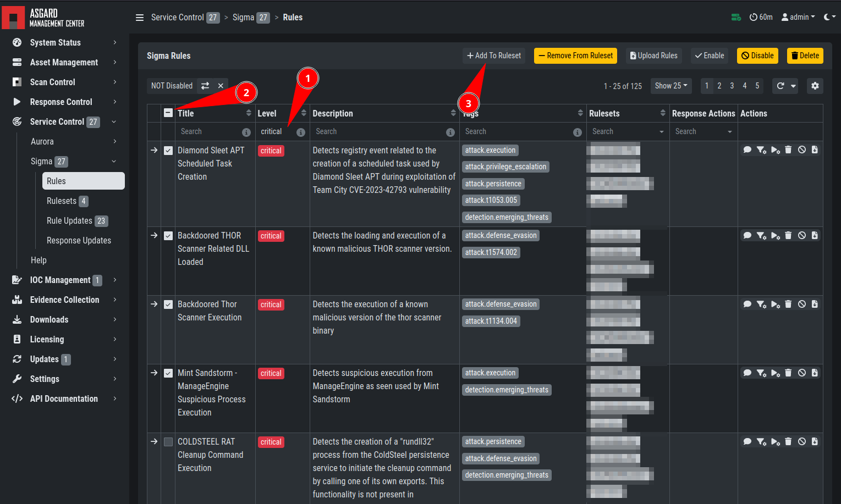The width and height of the screenshot is (841, 504).
Task: Open the Evidence Collection sidebar menu
Action: tap(64, 300)
